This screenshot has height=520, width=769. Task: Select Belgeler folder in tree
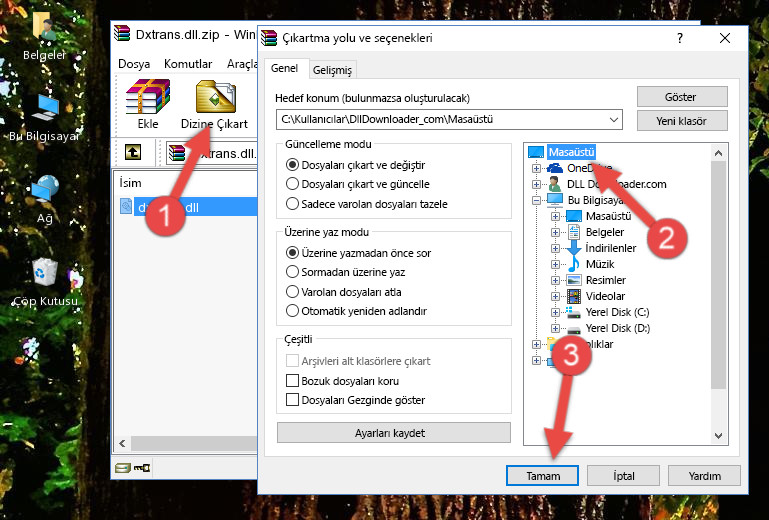coord(605,232)
